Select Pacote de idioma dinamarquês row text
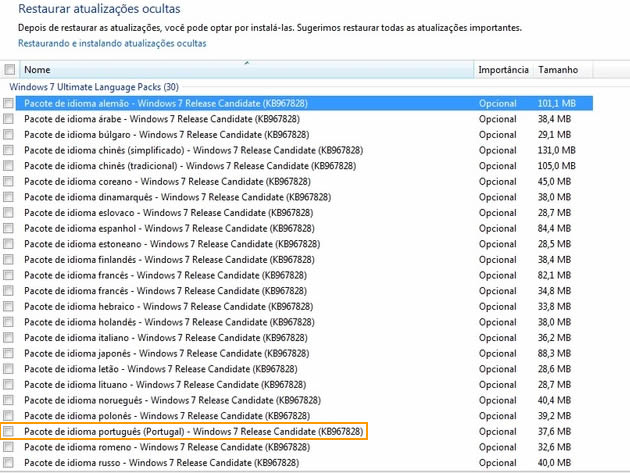Screen dimensions: 630x473 point(178,197)
